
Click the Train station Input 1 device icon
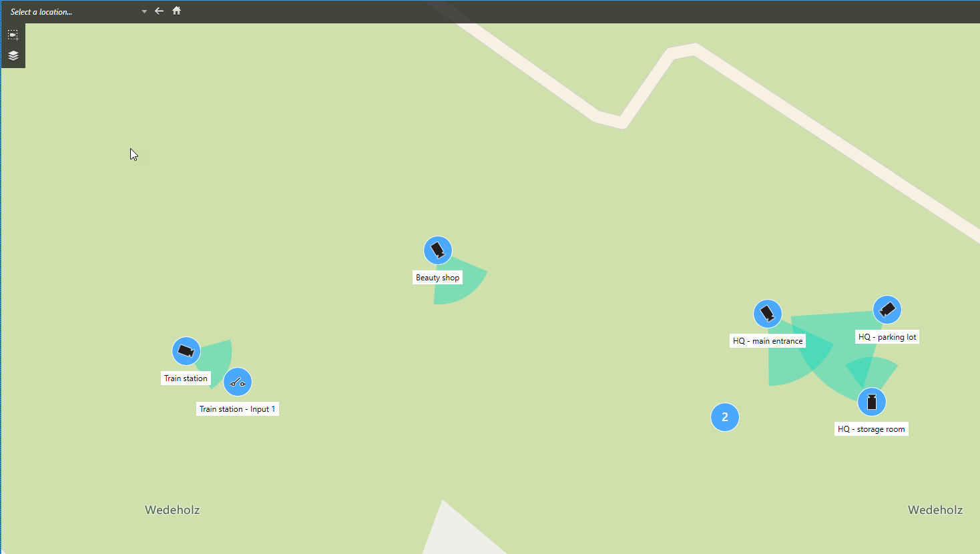[238, 382]
